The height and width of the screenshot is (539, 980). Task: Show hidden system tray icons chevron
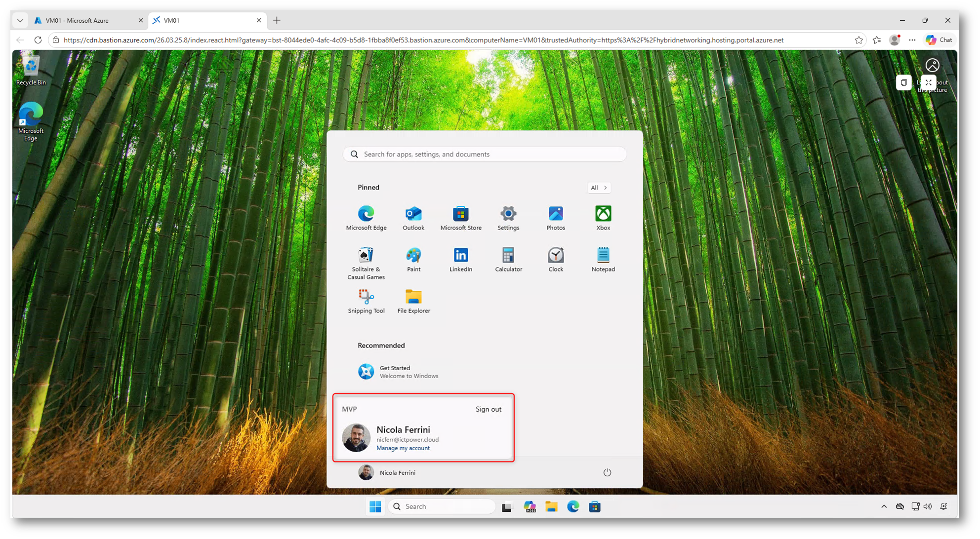[884, 506]
